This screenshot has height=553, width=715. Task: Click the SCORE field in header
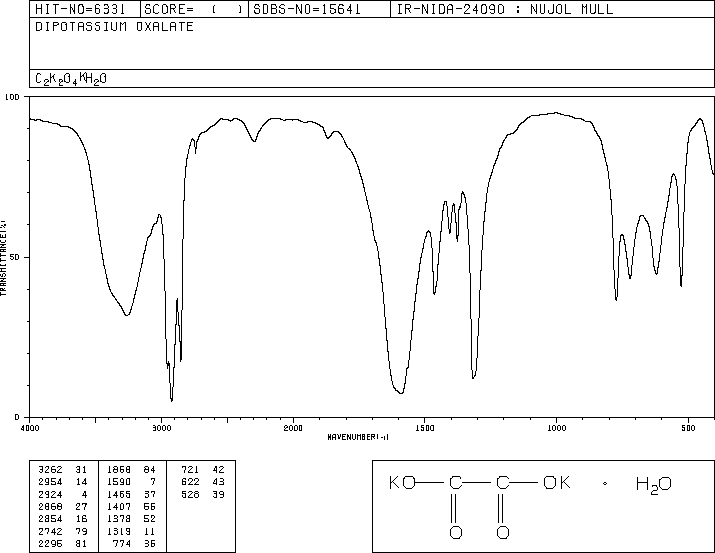tap(194, 9)
